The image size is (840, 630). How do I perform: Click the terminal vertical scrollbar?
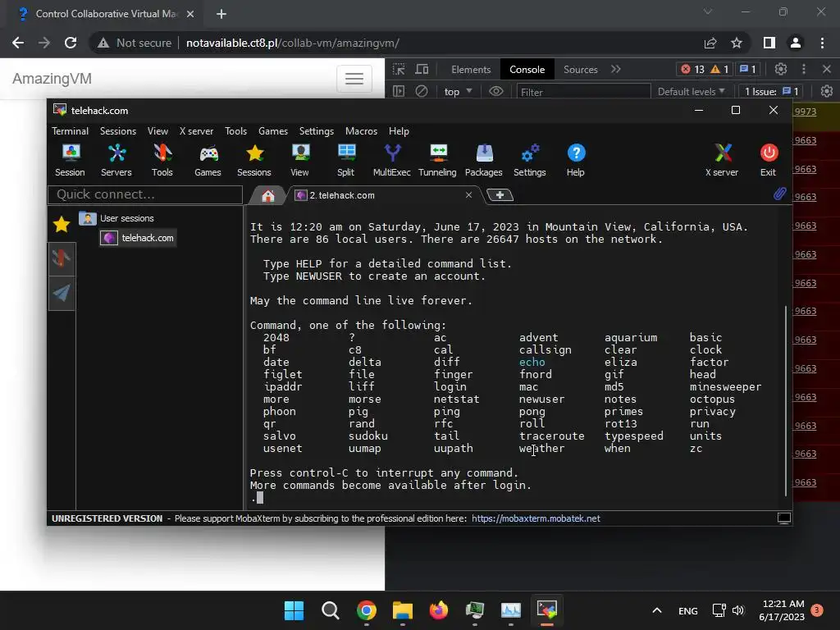[x=786, y=400]
